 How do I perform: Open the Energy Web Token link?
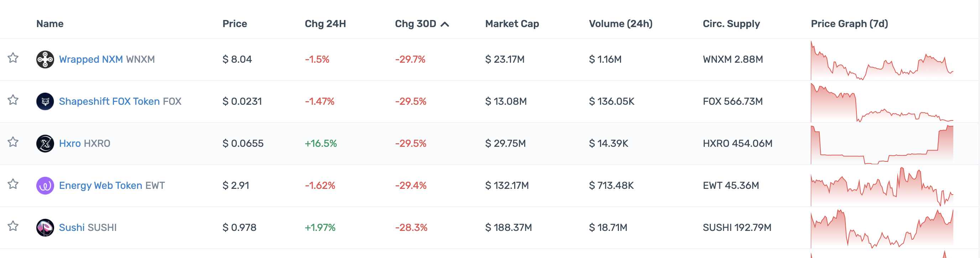pyautogui.click(x=100, y=186)
